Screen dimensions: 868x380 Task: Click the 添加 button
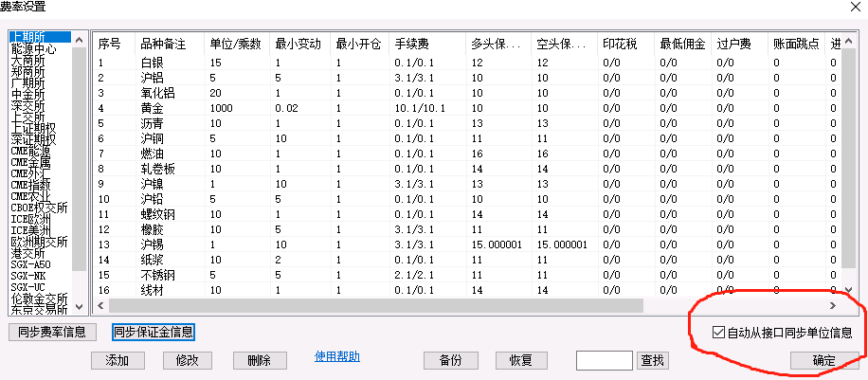[117, 360]
